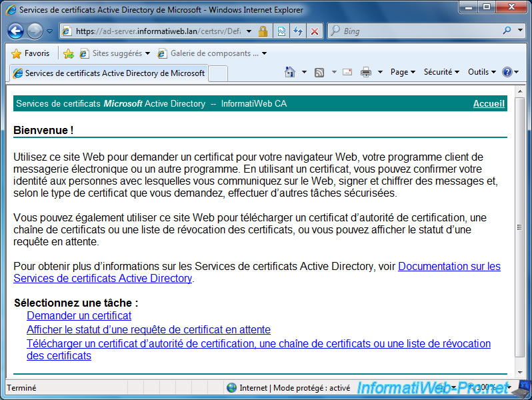Screen dimensions: 532x400
Task: Select the Services de certificats browser tab
Action: (109, 73)
